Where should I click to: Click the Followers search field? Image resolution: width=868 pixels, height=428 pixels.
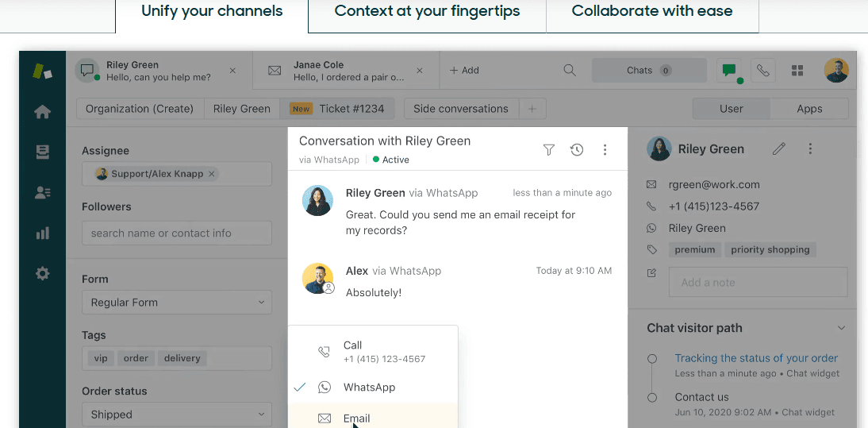[177, 233]
